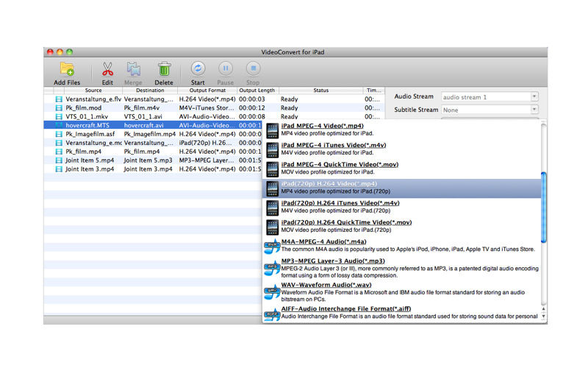Click the MP3 audio format icon

click(272, 266)
